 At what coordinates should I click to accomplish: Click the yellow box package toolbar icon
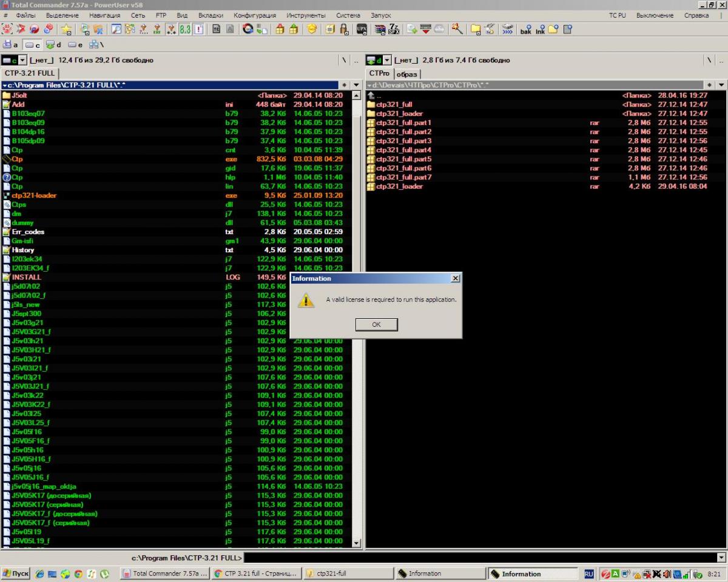[312, 29]
